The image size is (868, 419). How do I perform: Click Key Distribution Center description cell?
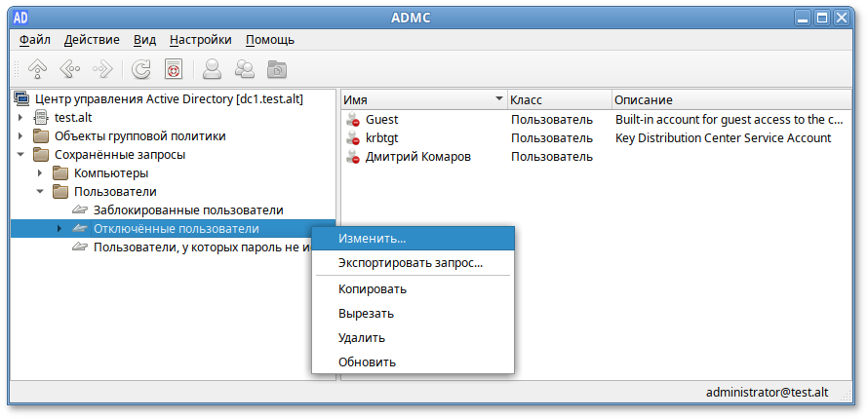pos(723,138)
